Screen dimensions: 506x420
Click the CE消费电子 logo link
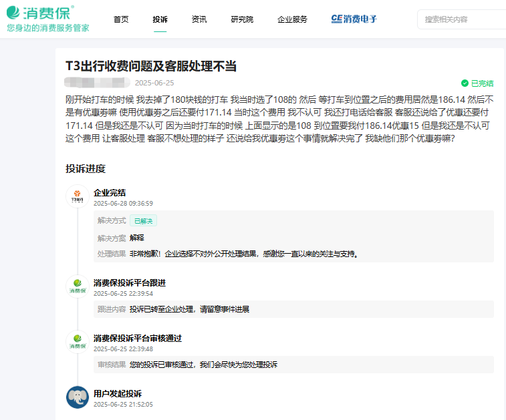pyautogui.click(x=354, y=19)
